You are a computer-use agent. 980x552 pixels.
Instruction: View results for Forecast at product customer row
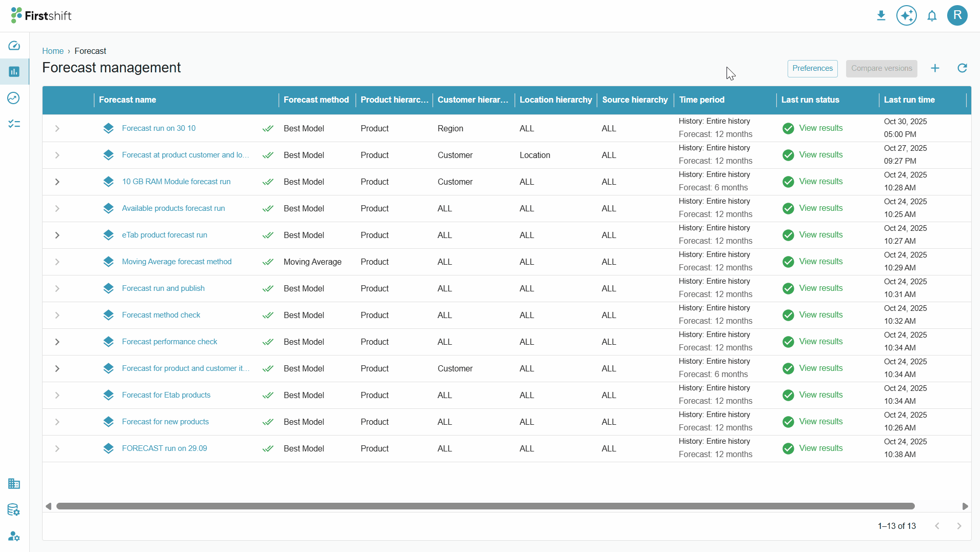click(x=820, y=155)
